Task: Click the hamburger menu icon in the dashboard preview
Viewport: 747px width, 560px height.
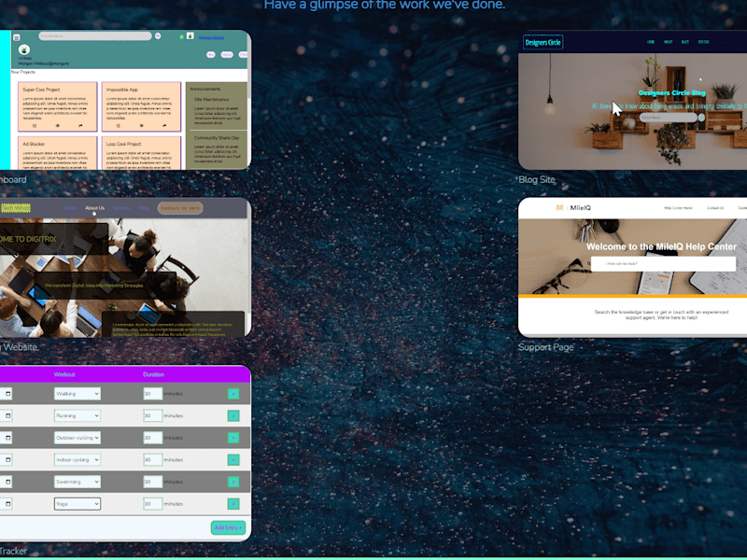Action: (x=16, y=37)
